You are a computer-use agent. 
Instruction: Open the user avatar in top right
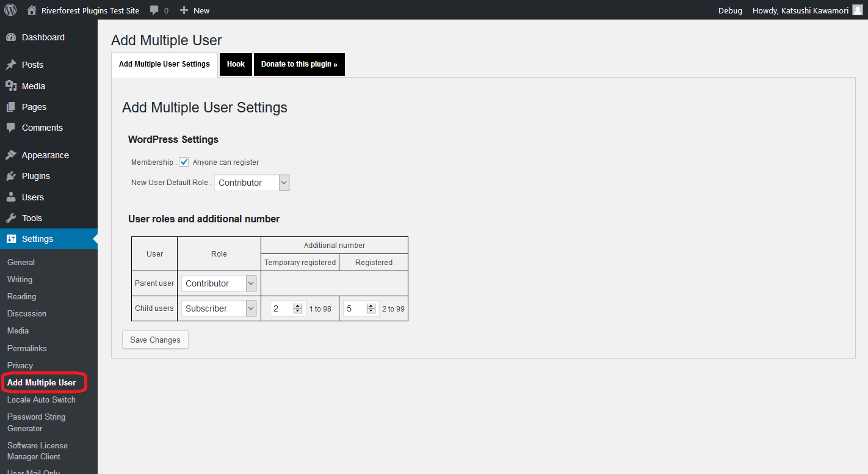pos(857,10)
